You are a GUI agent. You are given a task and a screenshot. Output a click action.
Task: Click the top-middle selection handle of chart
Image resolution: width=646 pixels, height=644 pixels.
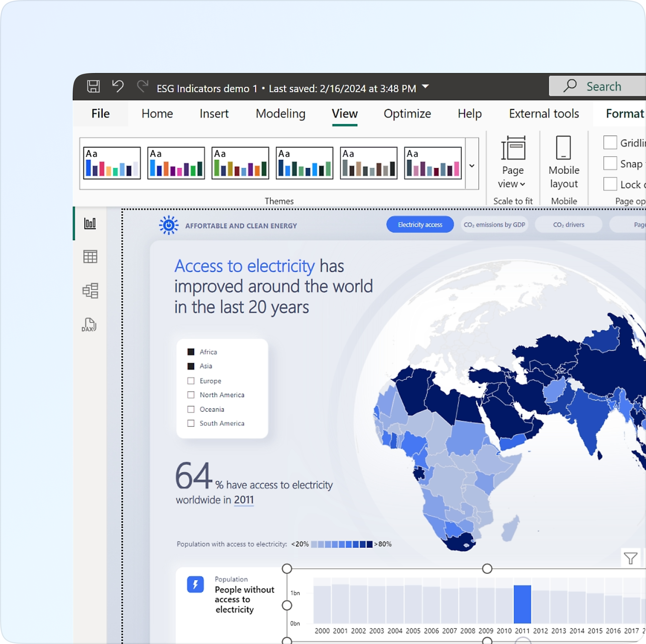[x=487, y=568]
